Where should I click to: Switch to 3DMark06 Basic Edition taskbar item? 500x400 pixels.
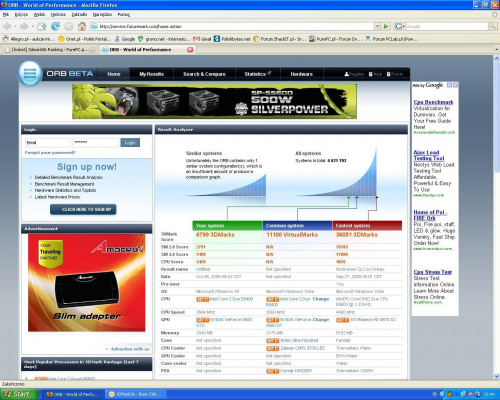(x=136, y=394)
